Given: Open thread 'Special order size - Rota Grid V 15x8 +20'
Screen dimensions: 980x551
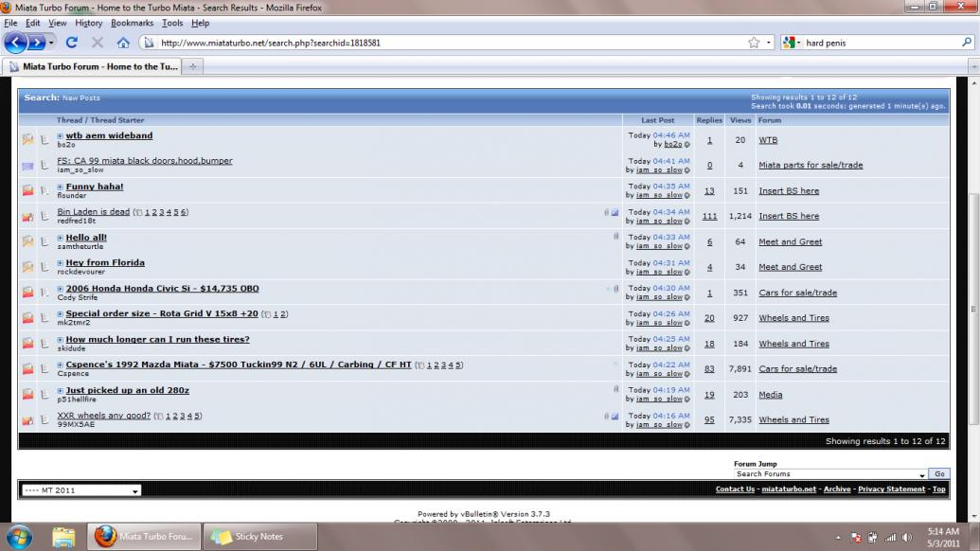Looking at the screenshot, I should [162, 313].
